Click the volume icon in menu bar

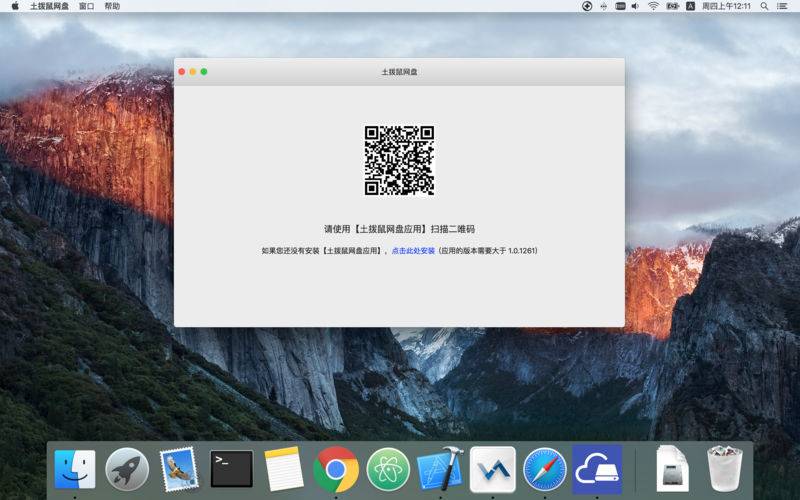pyautogui.click(x=635, y=6)
